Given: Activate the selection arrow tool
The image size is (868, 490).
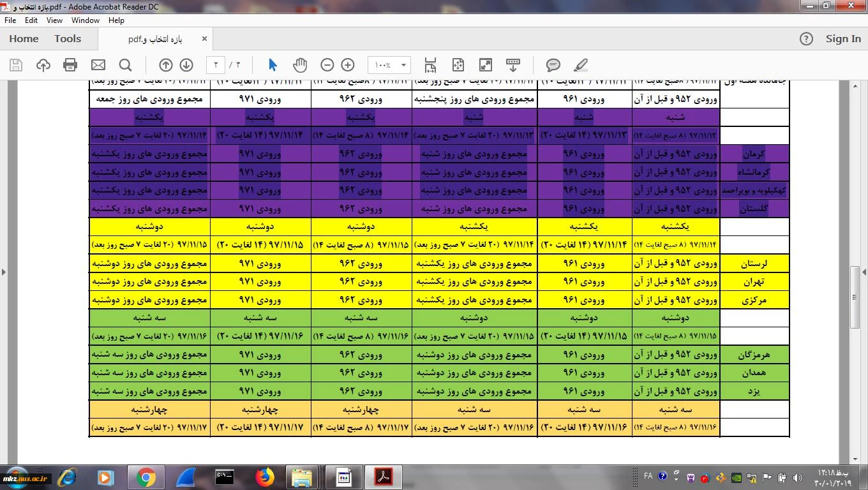Looking at the screenshot, I should [x=273, y=65].
